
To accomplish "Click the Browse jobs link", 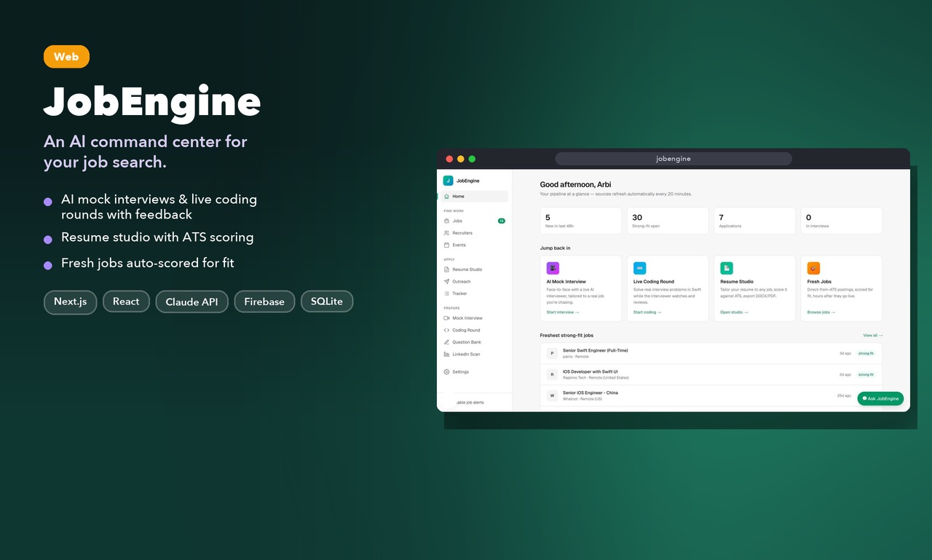I will [821, 312].
